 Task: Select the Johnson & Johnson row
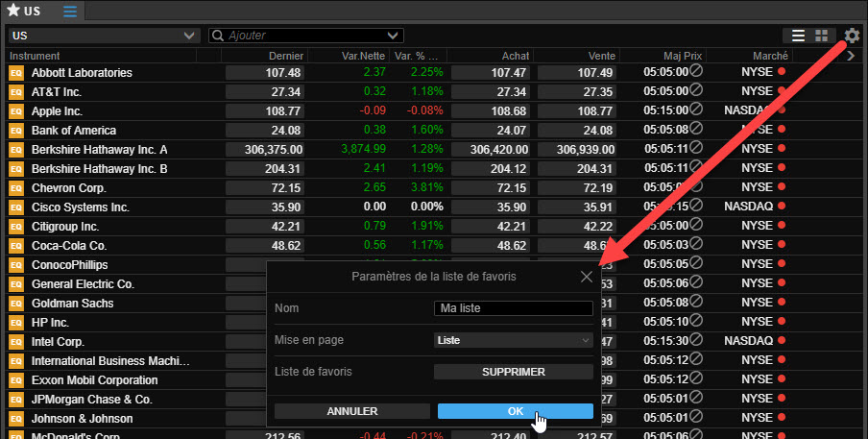pyautogui.click(x=82, y=419)
